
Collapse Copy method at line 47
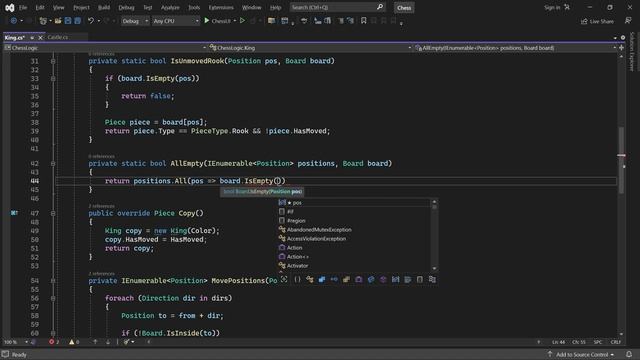tap(53, 213)
